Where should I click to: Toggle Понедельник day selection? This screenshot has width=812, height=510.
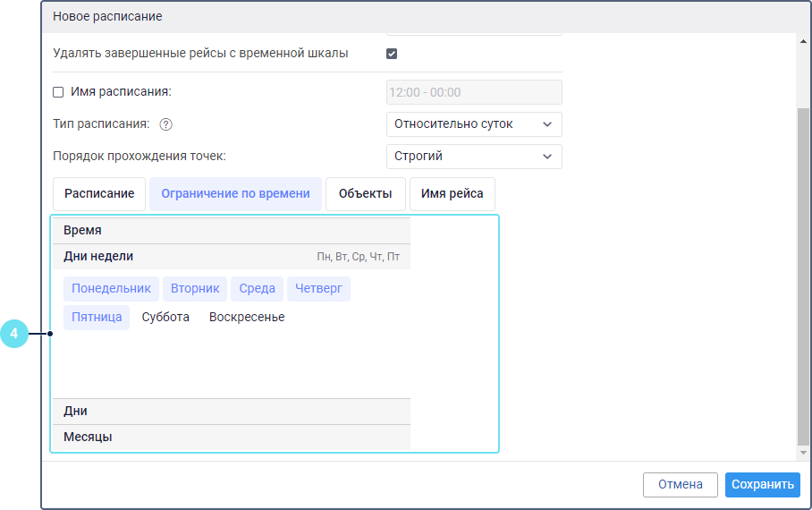pyautogui.click(x=111, y=289)
